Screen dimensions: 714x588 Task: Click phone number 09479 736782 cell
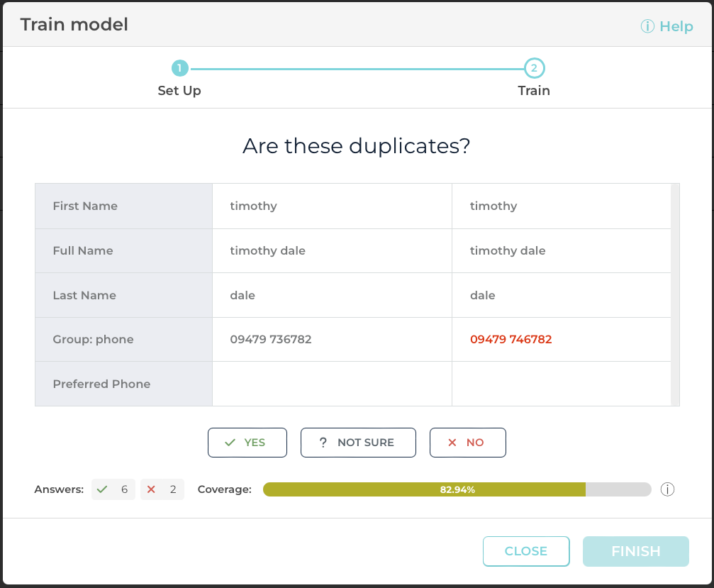(x=271, y=340)
